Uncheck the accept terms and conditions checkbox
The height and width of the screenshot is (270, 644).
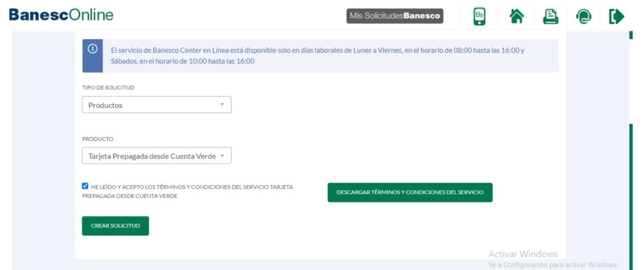[85, 186]
